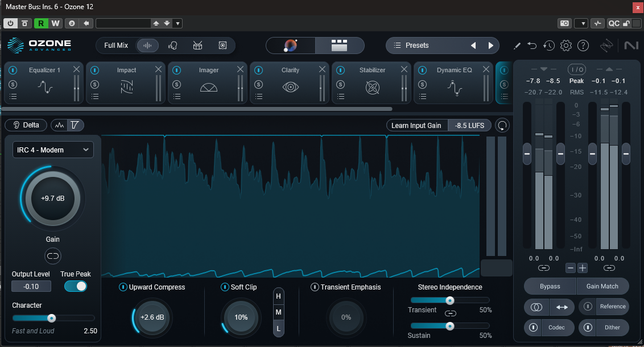Click Learn Input Gain button
The height and width of the screenshot is (347, 644).
[x=416, y=125]
